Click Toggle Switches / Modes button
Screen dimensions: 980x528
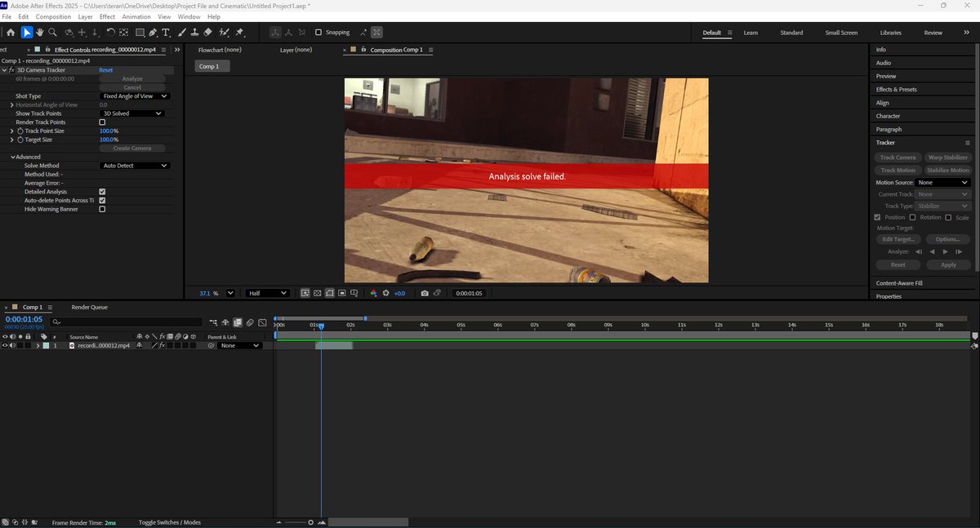tap(170, 522)
